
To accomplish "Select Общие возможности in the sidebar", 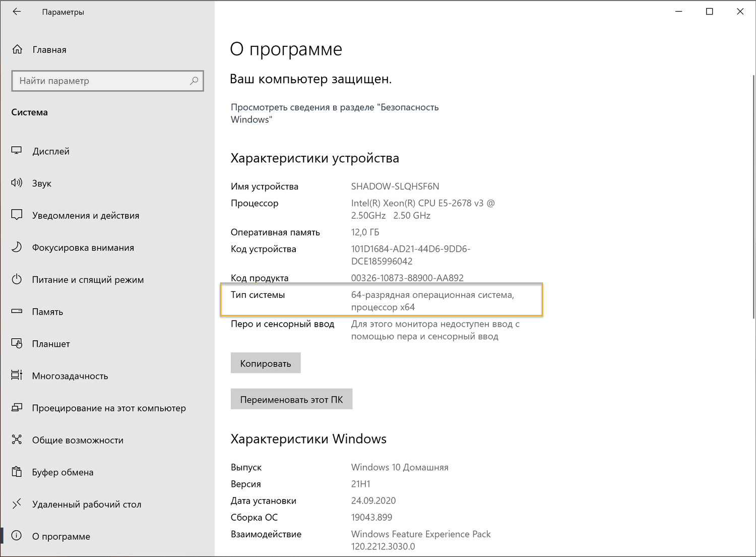I will pyautogui.click(x=78, y=440).
